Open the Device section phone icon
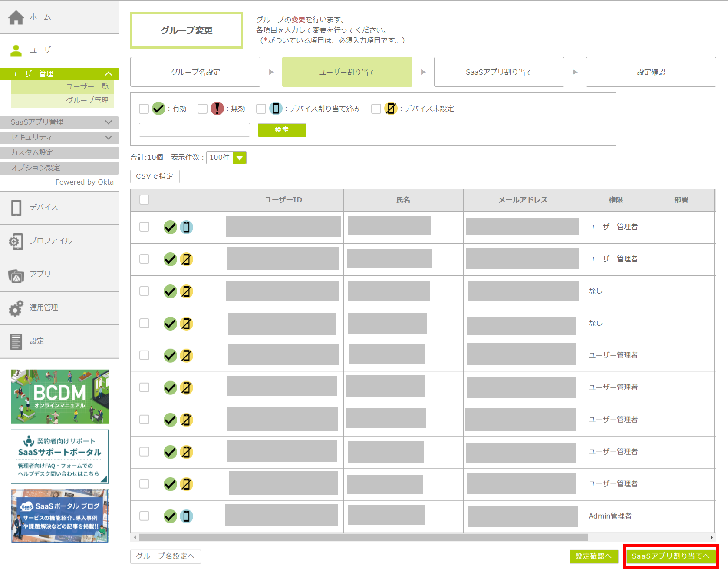The width and height of the screenshot is (728, 569). click(16, 208)
